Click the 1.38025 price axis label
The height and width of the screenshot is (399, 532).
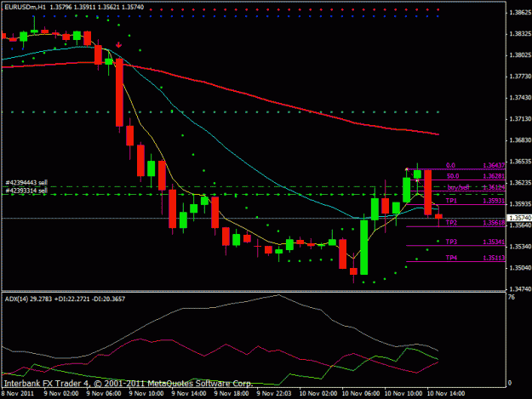[x=520, y=55]
